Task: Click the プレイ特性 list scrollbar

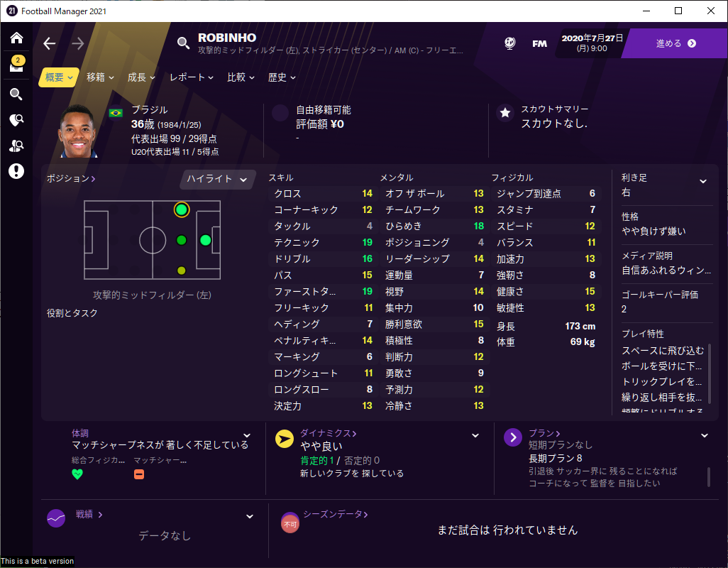Action: pos(709,373)
